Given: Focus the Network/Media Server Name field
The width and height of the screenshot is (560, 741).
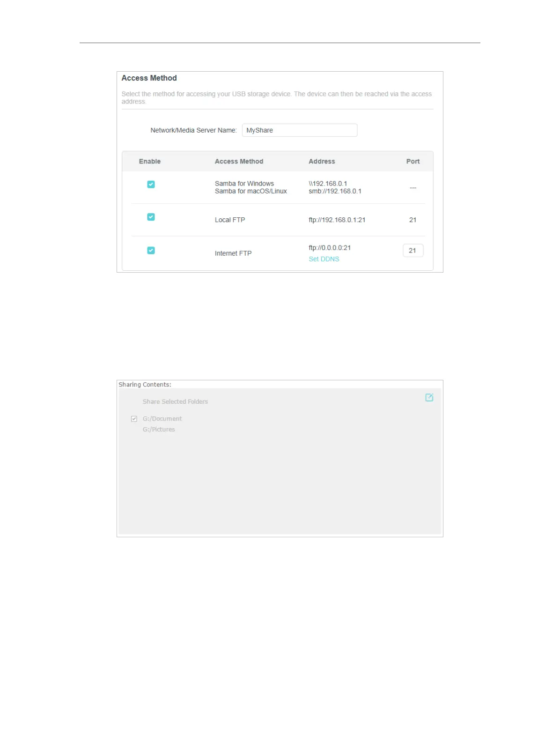Looking at the screenshot, I should [300, 130].
